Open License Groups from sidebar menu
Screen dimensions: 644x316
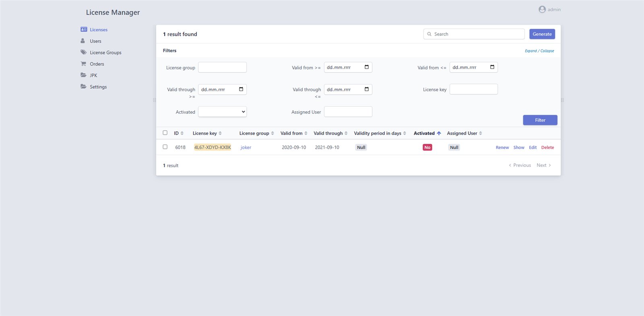[x=105, y=52]
